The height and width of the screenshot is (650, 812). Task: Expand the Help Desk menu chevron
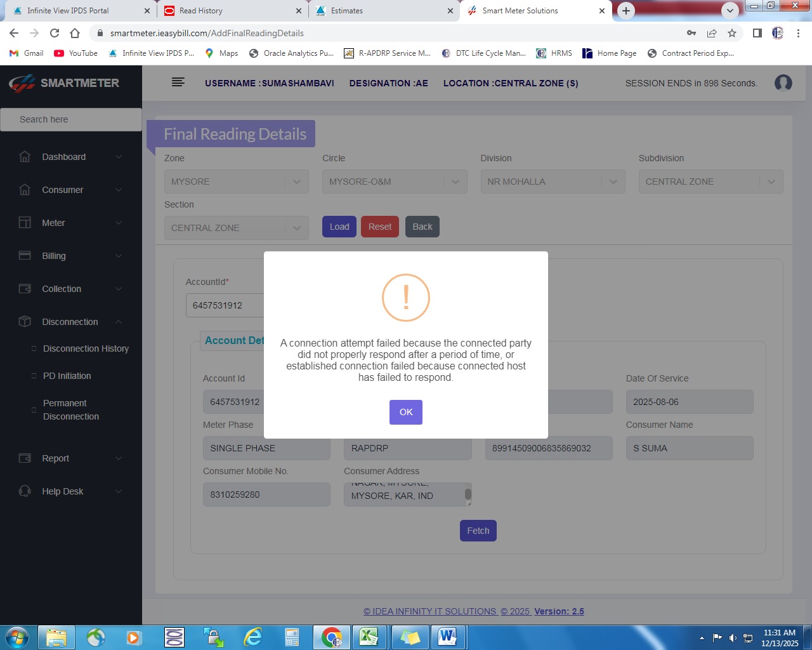pyautogui.click(x=119, y=491)
